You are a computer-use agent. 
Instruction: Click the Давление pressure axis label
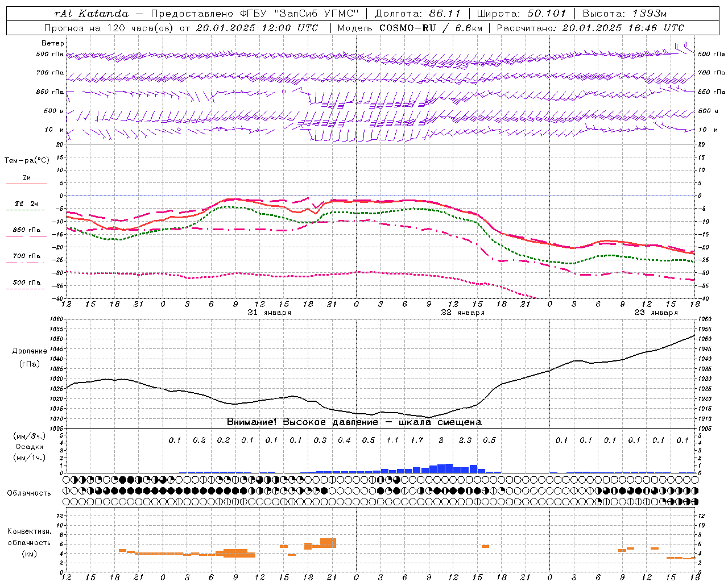point(30,351)
